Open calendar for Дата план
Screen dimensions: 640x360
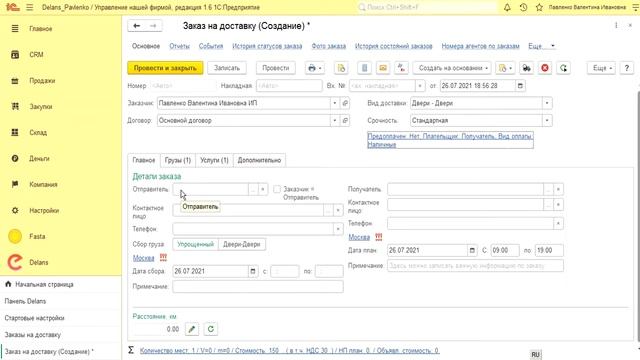(472, 250)
